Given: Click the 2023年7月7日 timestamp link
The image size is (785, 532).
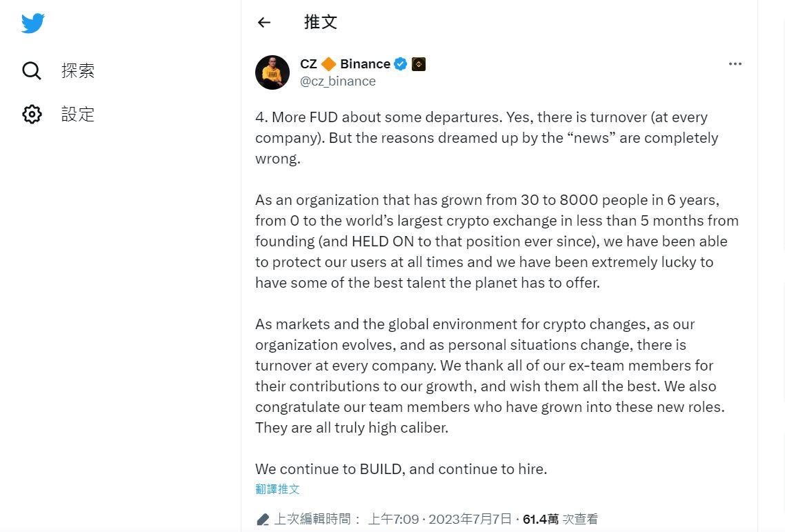Looking at the screenshot, I should click(x=470, y=519).
